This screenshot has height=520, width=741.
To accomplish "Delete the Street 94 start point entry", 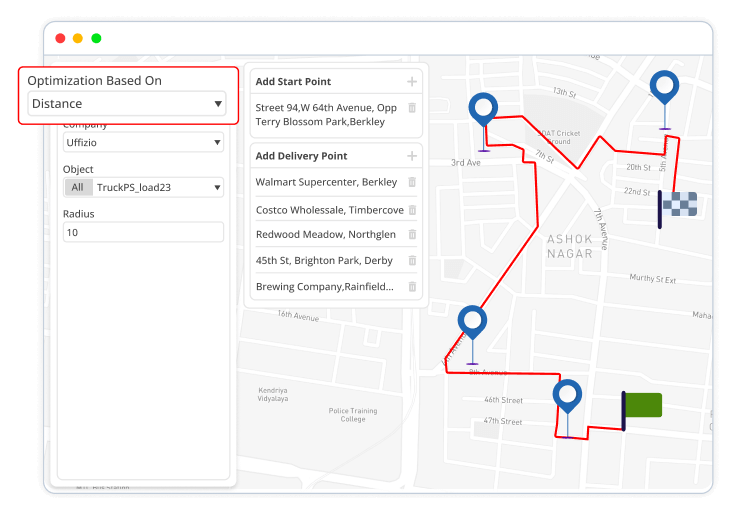I will 412,108.
